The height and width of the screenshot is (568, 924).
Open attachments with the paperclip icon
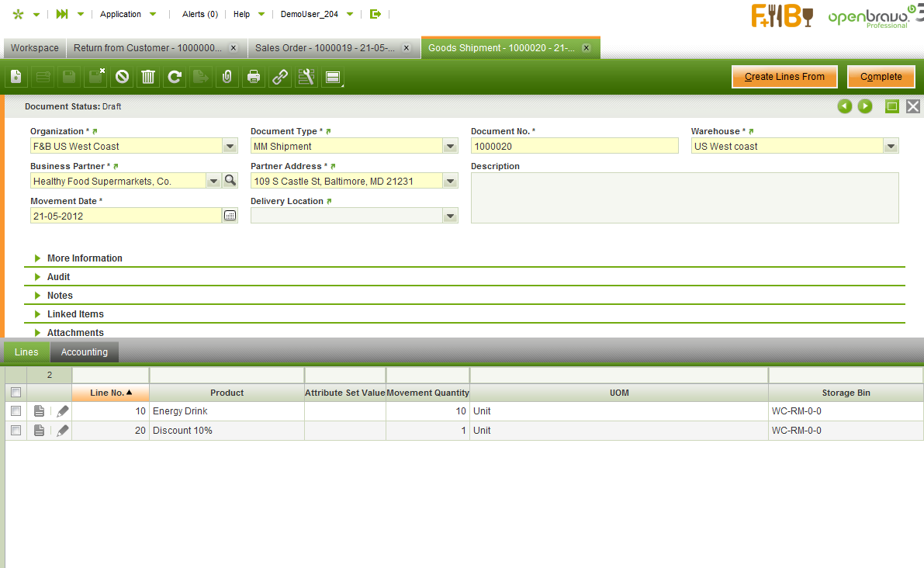227,77
